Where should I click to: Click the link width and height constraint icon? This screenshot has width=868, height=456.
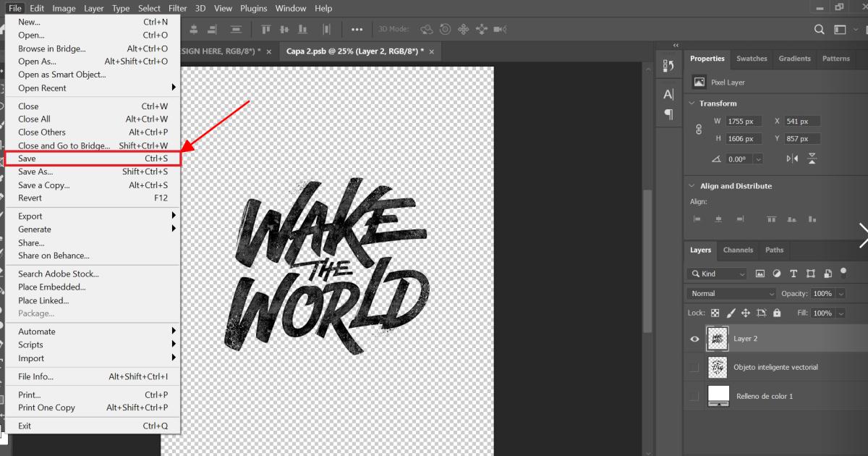[x=699, y=130]
